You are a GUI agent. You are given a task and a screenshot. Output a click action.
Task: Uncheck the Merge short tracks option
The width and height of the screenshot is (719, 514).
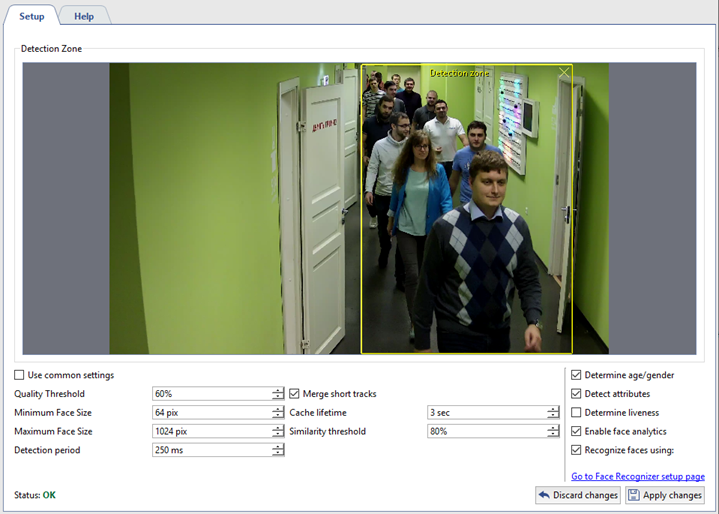(x=295, y=394)
